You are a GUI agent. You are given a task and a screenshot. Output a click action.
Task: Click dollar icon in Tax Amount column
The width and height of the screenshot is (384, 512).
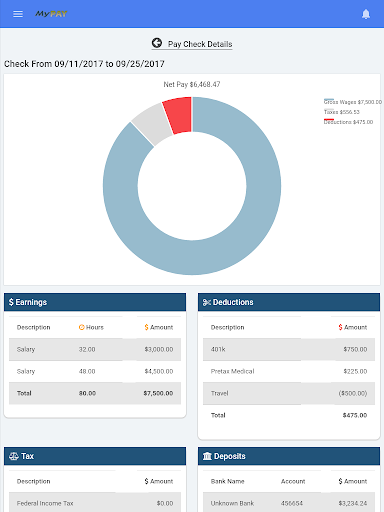(146, 481)
